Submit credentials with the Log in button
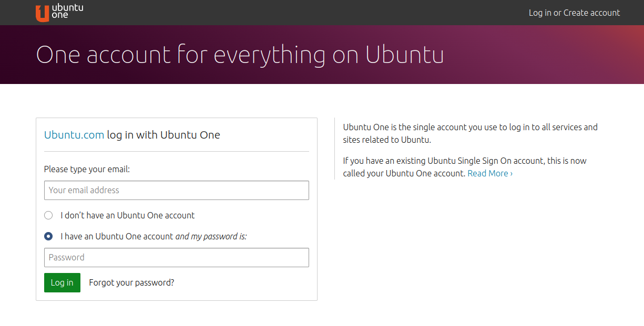The width and height of the screenshot is (644, 326). tap(62, 282)
